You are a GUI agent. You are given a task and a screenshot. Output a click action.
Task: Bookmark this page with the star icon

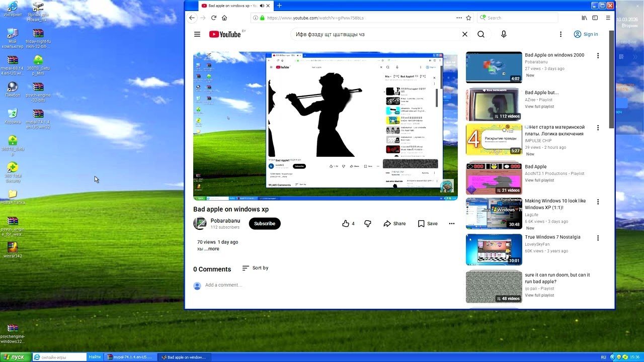pyautogui.click(x=468, y=18)
